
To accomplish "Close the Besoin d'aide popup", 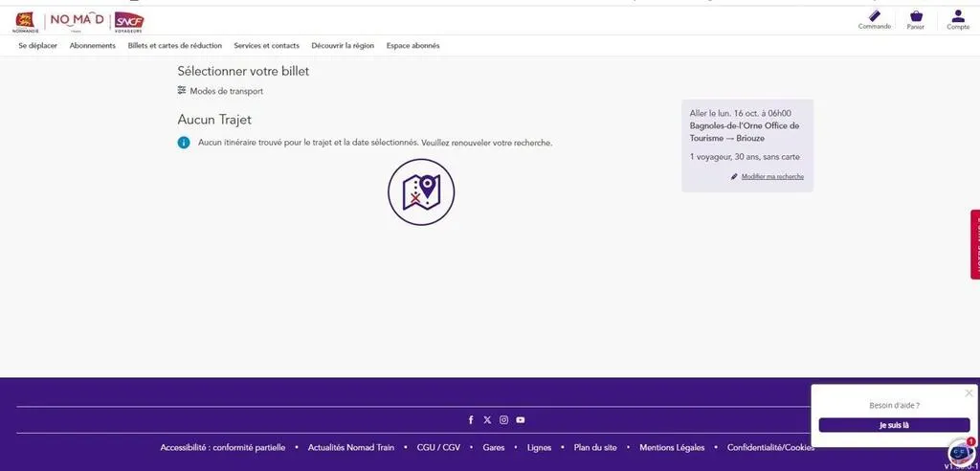I will point(969,392).
